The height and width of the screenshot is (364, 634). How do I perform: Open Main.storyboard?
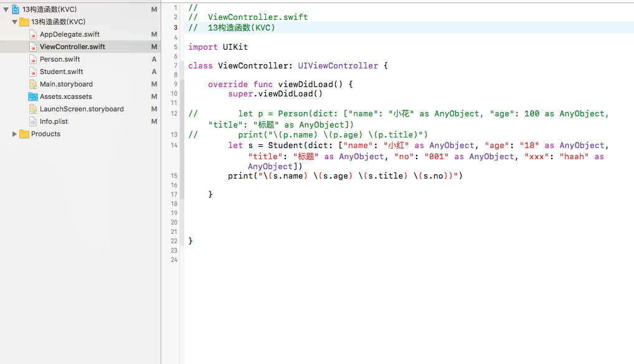point(66,84)
